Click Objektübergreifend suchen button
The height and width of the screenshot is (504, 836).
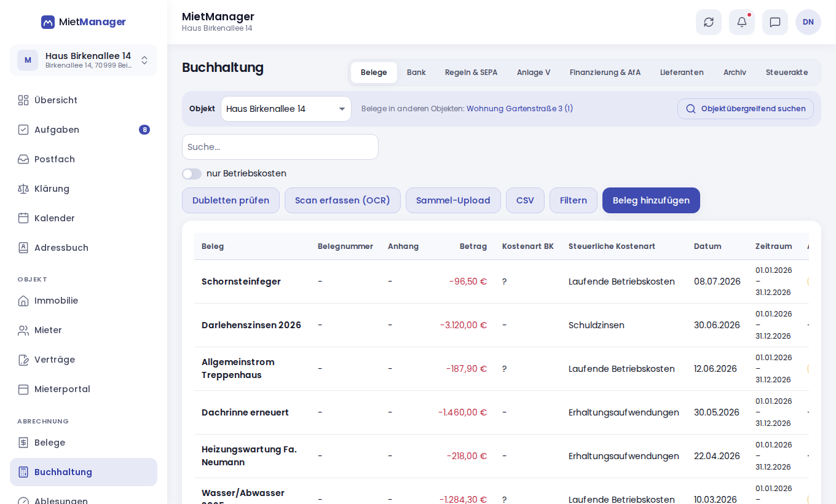(746, 109)
